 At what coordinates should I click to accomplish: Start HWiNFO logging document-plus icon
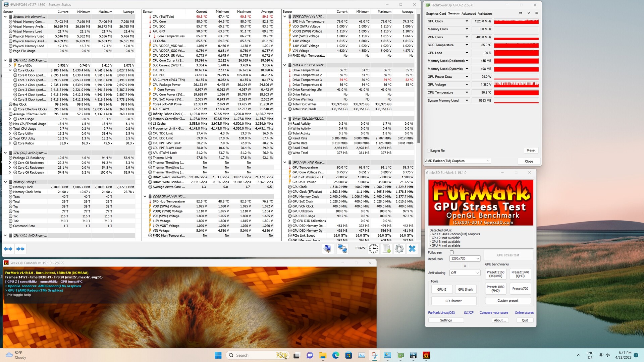click(x=386, y=248)
